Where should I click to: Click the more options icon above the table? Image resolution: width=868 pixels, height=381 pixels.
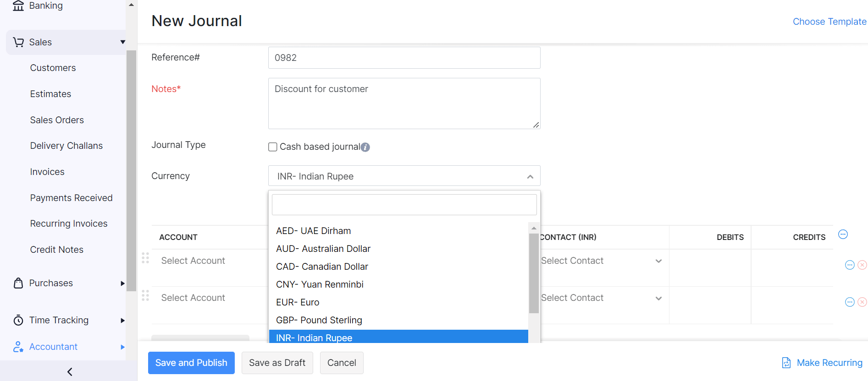point(843,234)
